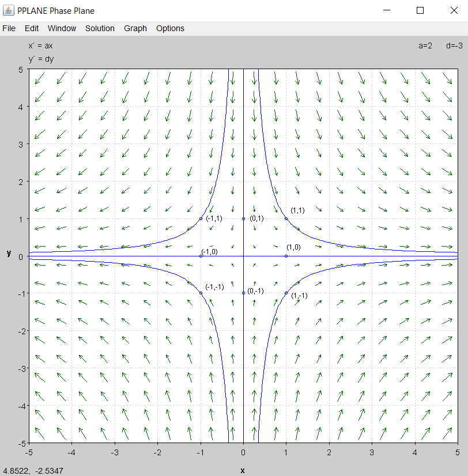Click the equation x' = ax
The image size is (468, 476).
coord(41,46)
